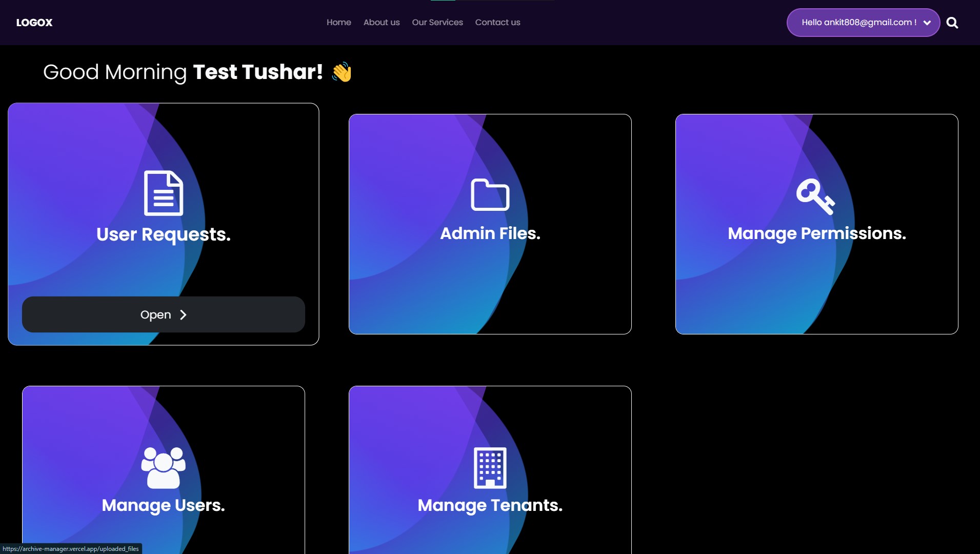This screenshot has width=980, height=554.
Task: Click the document icon on User Requests card
Action: tap(164, 193)
